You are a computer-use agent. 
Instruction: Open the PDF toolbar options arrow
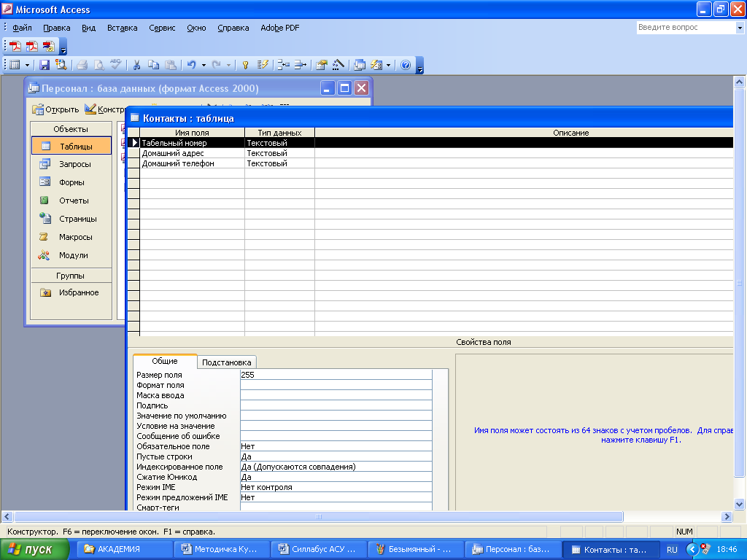pos(63,47)
